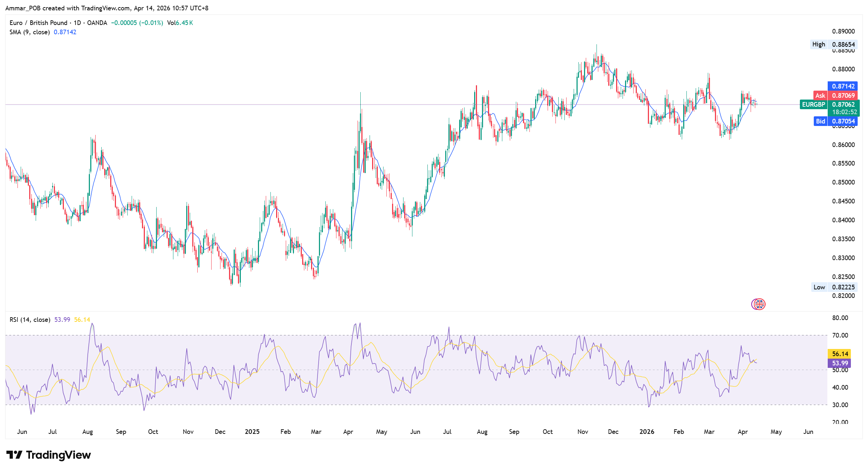
Task: Click the UK flag economic event icon
Action: 759,304
